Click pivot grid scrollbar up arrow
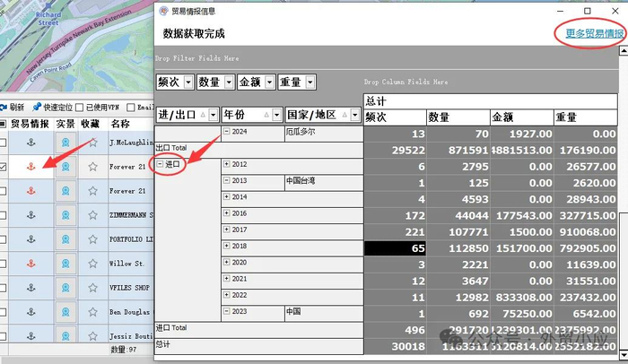The height and width of the screenshot is (364, 628). point(624,50)
